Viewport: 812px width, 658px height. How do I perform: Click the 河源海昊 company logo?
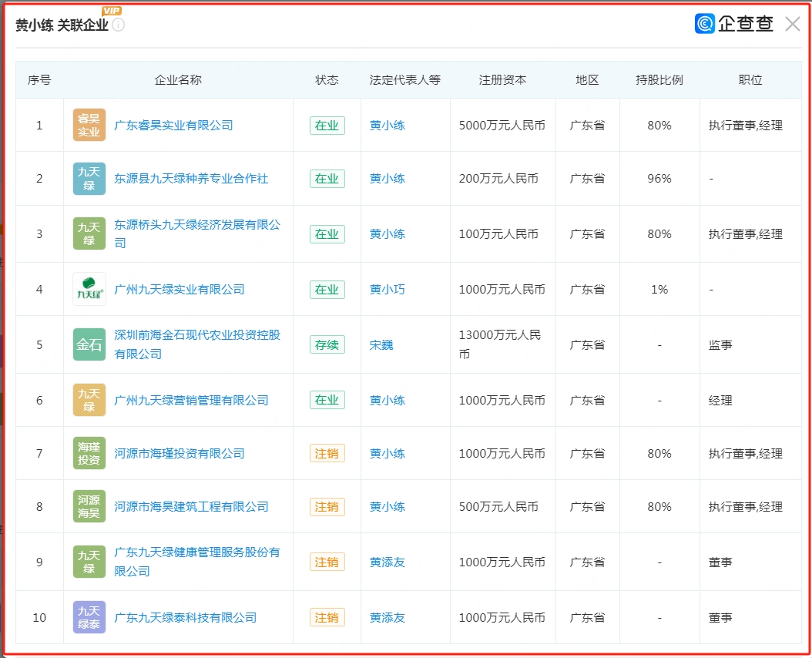click(89, 507)
